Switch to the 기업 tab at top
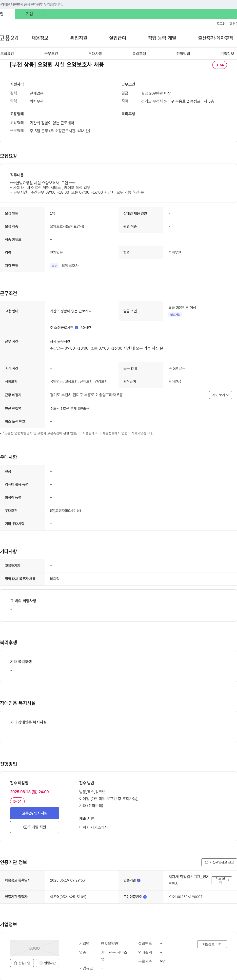The image size is (237, 980). tap(29, 14)
